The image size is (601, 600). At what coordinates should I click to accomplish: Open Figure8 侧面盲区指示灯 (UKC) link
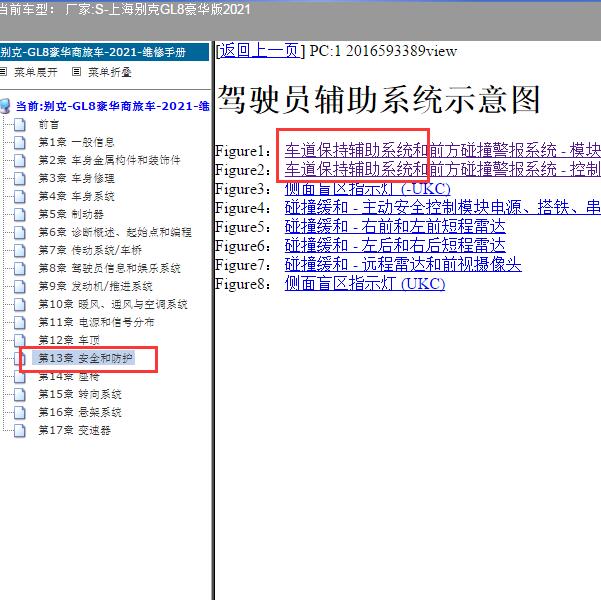pyautogui.click(x=365, y=284)
